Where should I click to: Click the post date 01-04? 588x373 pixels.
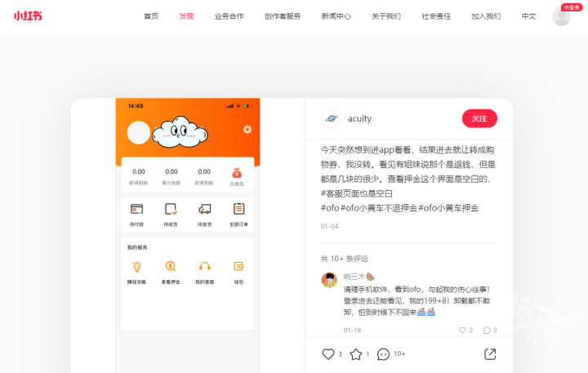[x=329, y=226]
